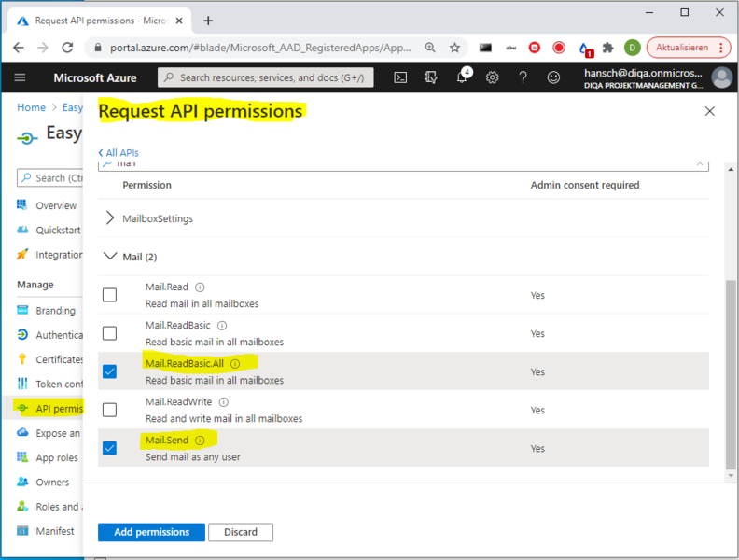Collapse the Mail (2) permission group
This screenshot has height=560, width=739.
[111, 257]
